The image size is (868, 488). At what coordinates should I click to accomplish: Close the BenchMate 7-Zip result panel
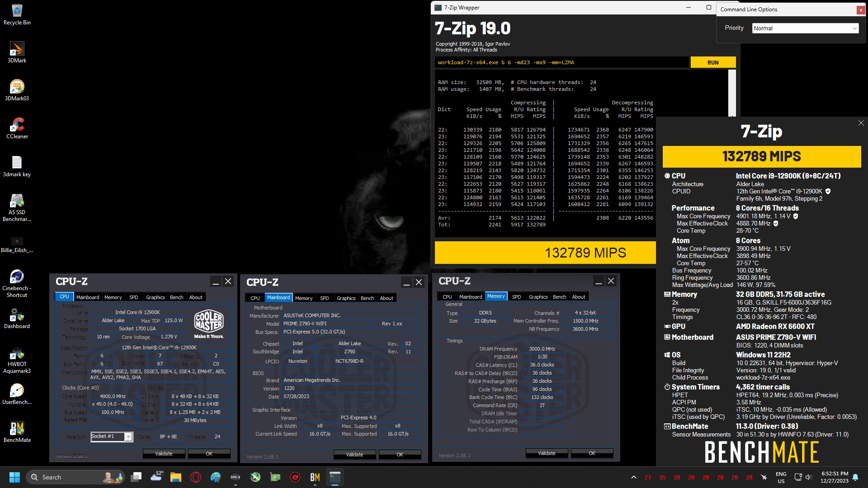click(861, 123)
